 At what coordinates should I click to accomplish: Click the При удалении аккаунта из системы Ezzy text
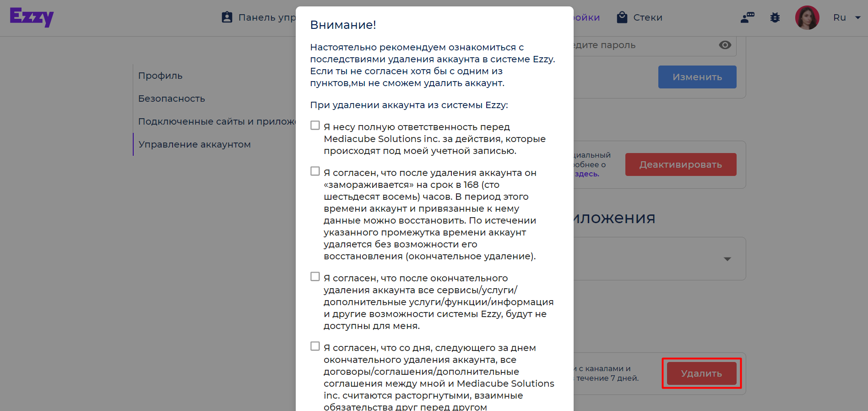[x=409, y=105]
